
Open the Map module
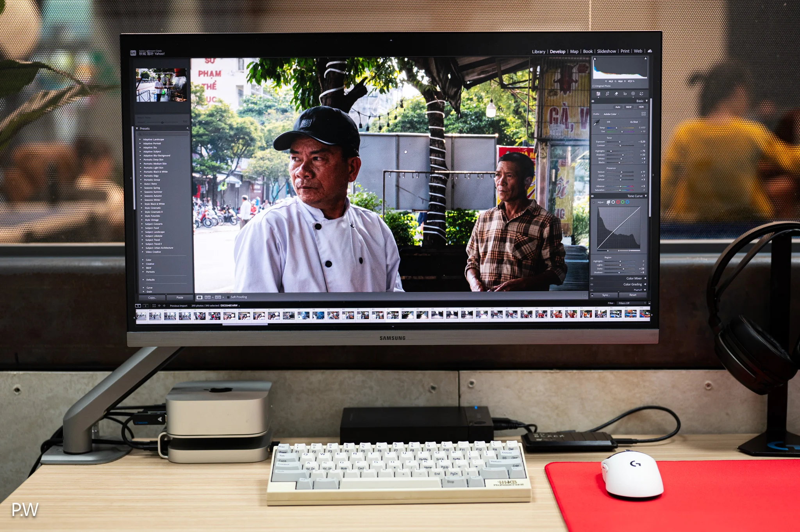click(x=574, y=52)
